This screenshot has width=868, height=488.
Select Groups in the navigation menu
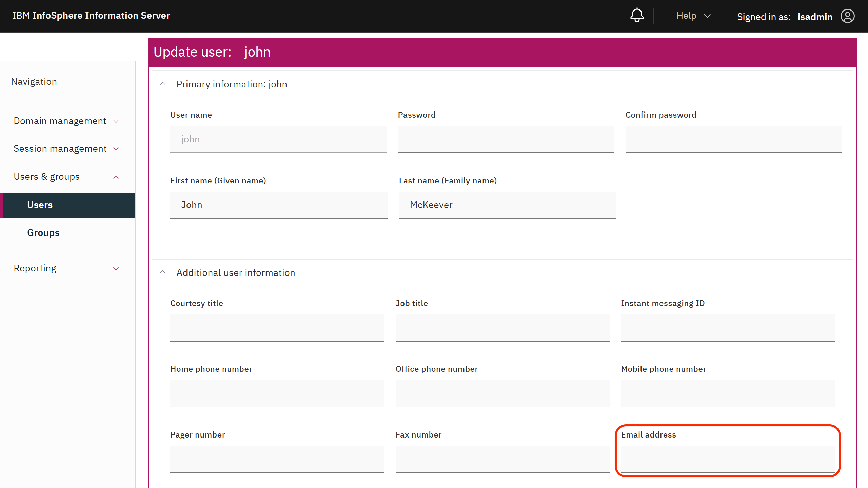43,233
